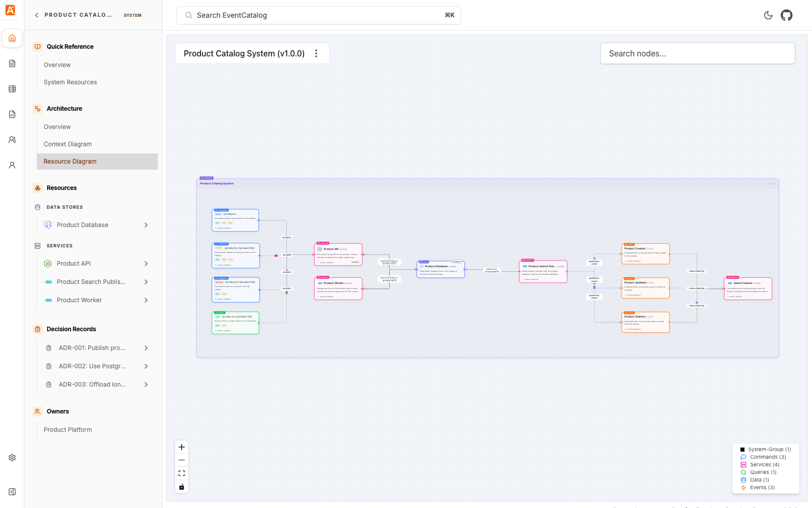
Task: Open the single user icon in the rail
Action: (12, 165)
